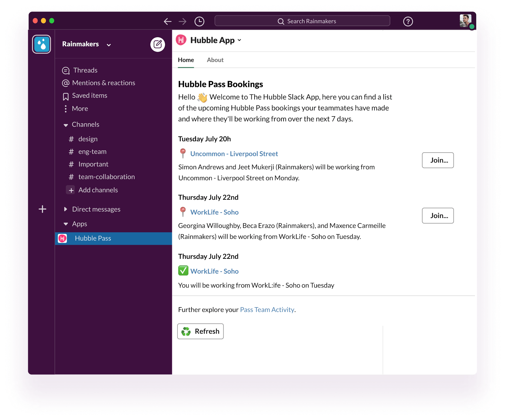Open Saved items bookmark
The height and width of the screenshot is (420, 505).
tap(89, 95)
